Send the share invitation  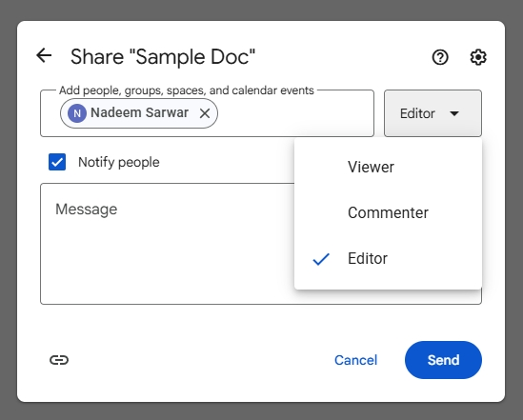coord(443,360)
